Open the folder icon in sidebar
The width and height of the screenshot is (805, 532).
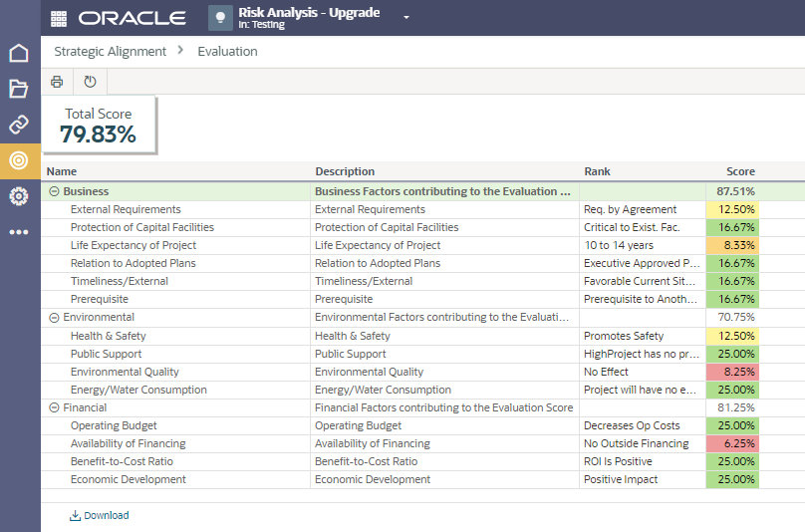[19, 89]
